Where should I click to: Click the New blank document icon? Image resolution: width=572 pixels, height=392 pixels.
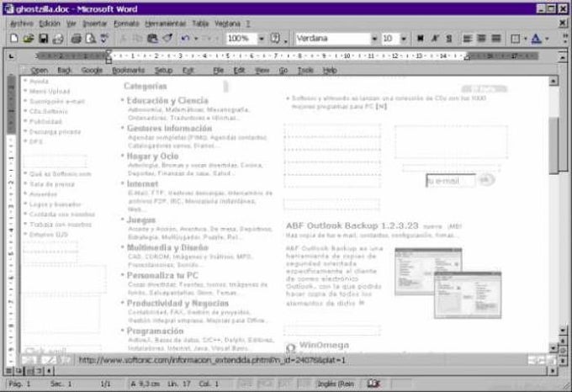point(13,39)
